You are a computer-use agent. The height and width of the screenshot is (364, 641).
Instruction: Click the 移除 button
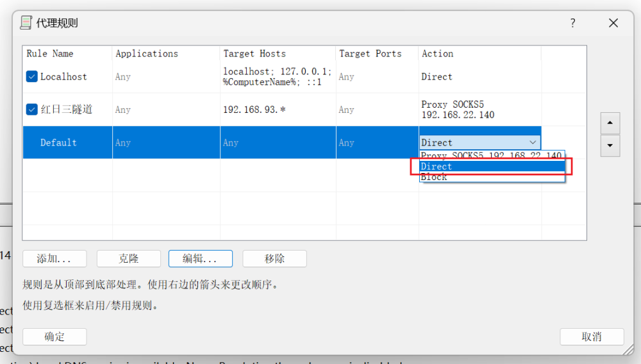coord(274,259)
